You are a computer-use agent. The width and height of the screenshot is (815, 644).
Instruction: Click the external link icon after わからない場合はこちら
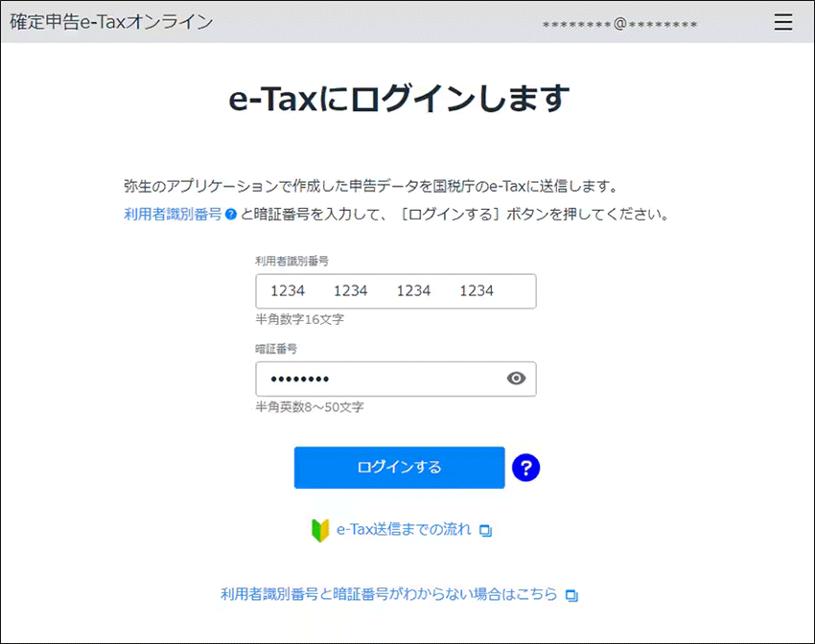571,594
